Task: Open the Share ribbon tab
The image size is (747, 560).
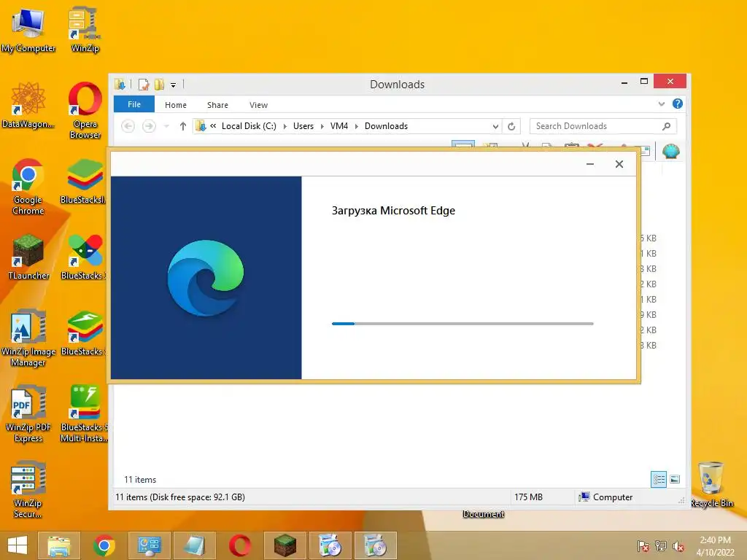Action: [217, 105]
